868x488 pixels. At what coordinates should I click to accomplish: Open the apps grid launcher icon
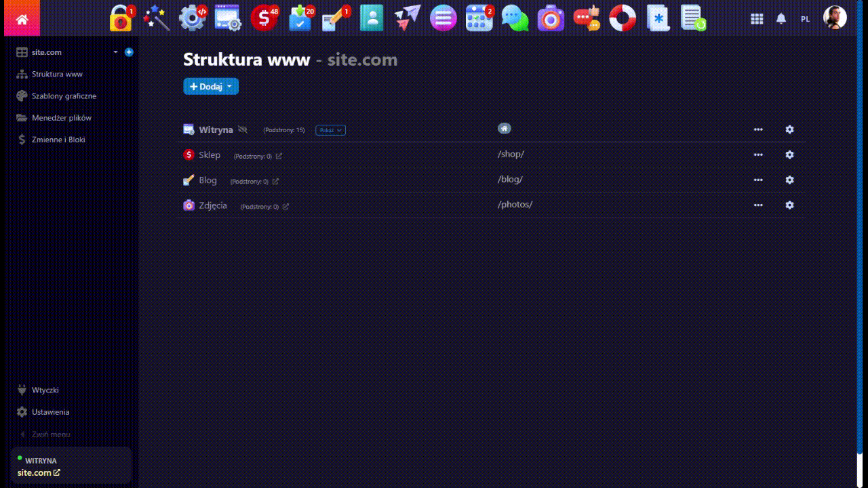click(x=757, y=19)
